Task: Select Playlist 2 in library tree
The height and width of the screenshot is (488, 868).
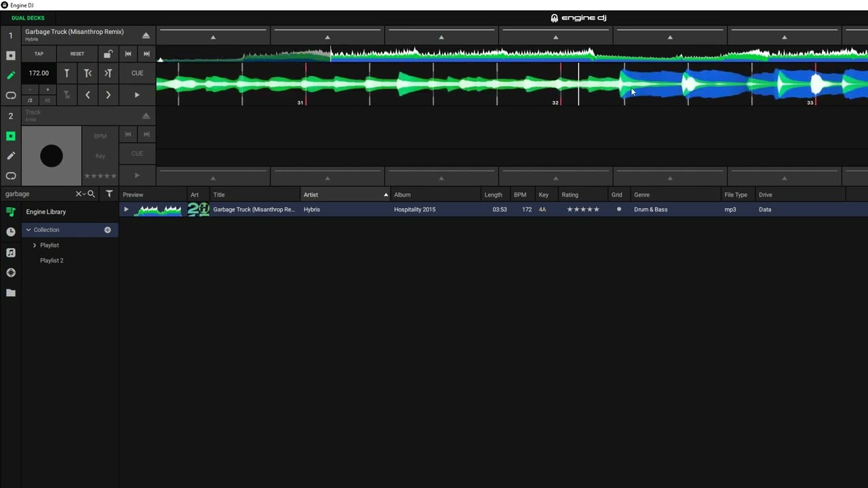Action: tap(52, 260)
